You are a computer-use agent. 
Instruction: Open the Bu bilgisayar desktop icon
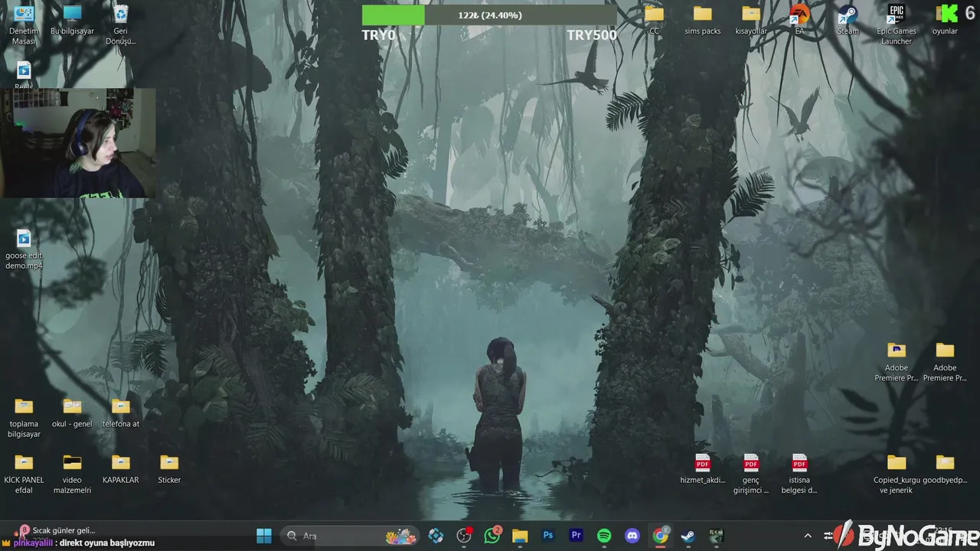point(72,21)
